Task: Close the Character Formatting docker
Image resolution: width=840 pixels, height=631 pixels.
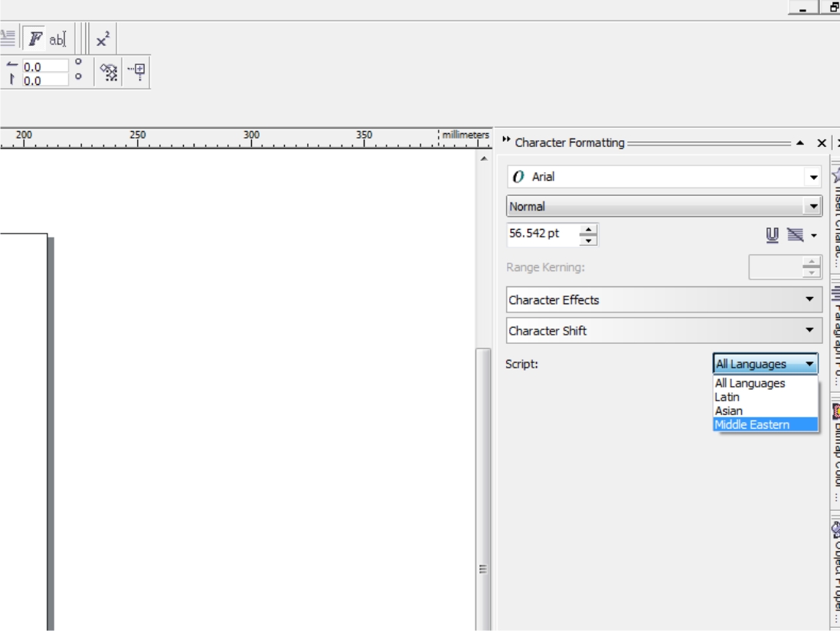Action: (x=822, y=143)
